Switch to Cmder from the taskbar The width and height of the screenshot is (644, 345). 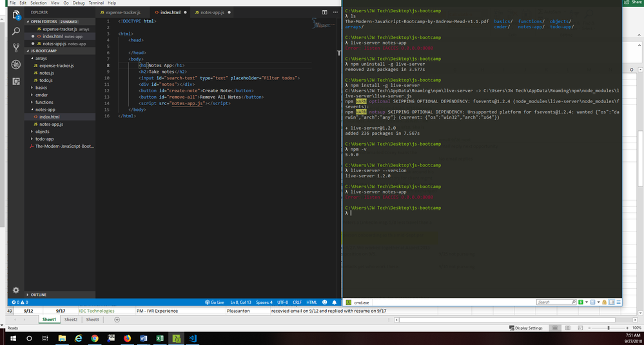176,339
